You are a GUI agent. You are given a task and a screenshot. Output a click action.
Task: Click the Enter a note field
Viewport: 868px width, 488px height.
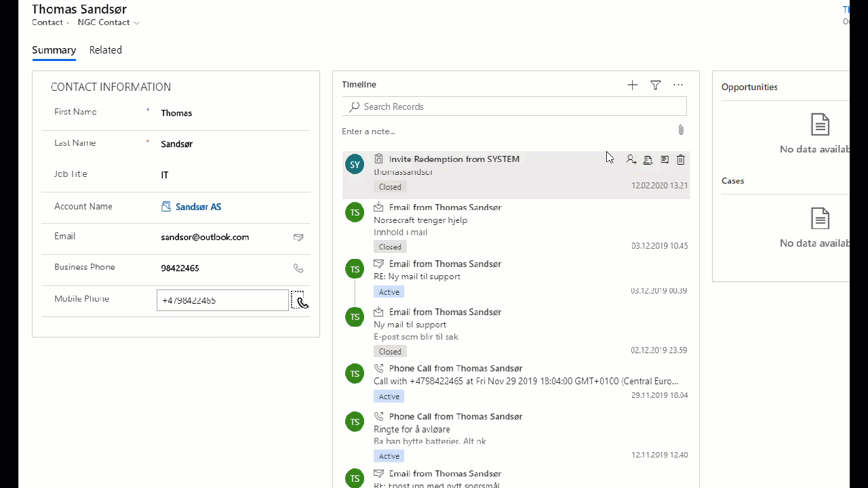click(x=502, y=131)
